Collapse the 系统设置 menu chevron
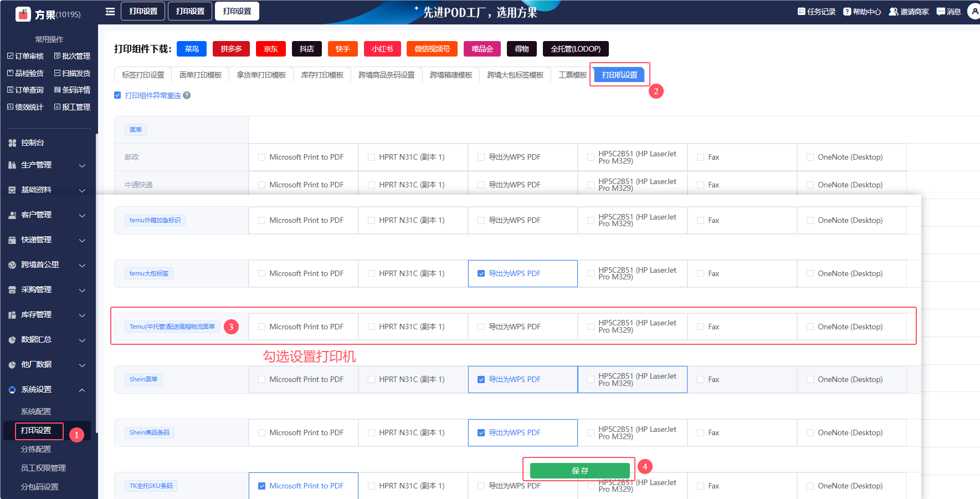Image resolution: width=980 pixels, height=499 pixels. click(x=82, y=390)
